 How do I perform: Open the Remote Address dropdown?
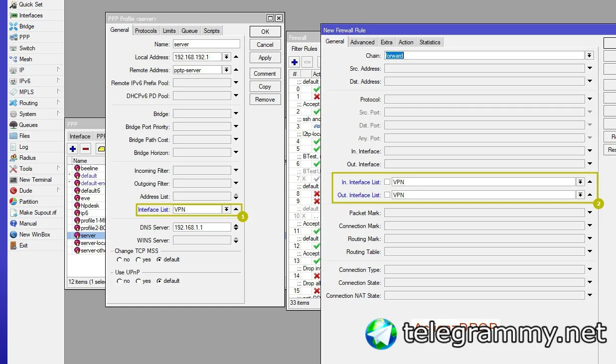click(x=227, y=70)
